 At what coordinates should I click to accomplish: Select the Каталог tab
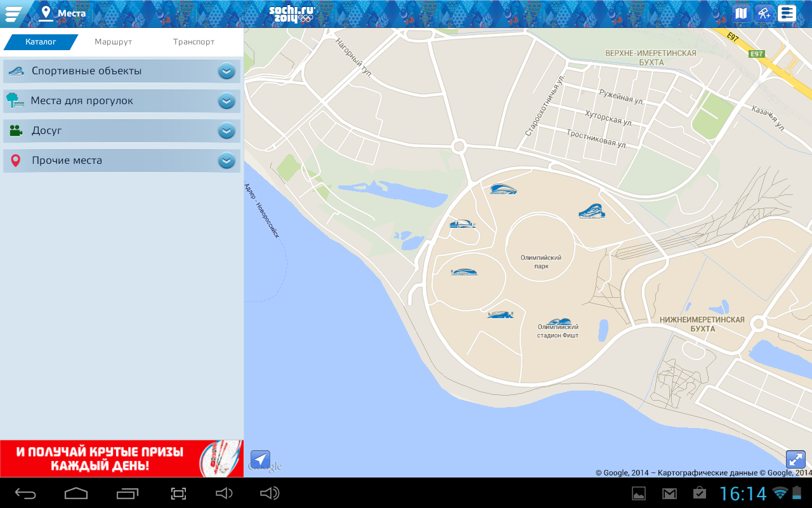pos(41,42)
